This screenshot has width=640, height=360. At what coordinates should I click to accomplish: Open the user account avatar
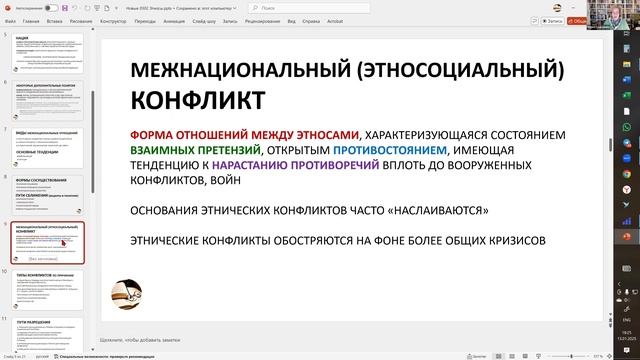point(557,8)
